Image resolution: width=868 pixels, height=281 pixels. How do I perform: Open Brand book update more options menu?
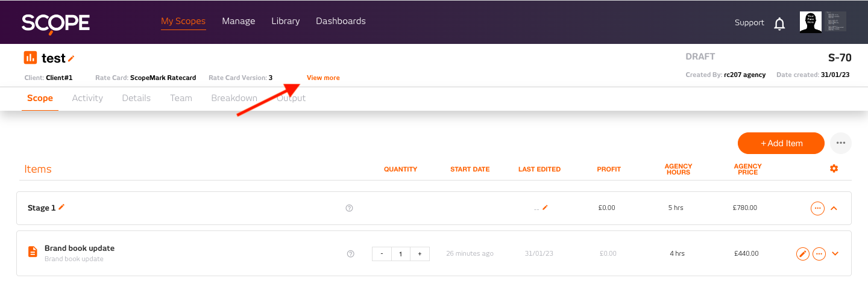(819, 254)
